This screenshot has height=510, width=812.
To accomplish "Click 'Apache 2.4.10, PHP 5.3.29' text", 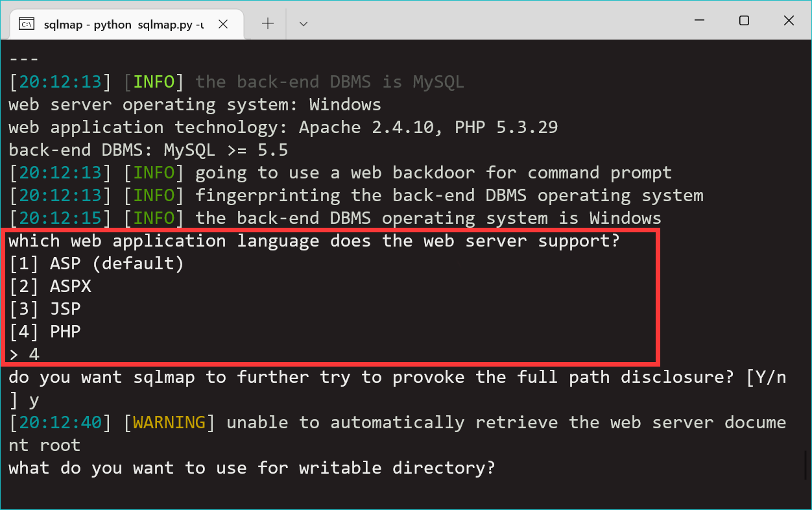I will (x=428, y=127).
